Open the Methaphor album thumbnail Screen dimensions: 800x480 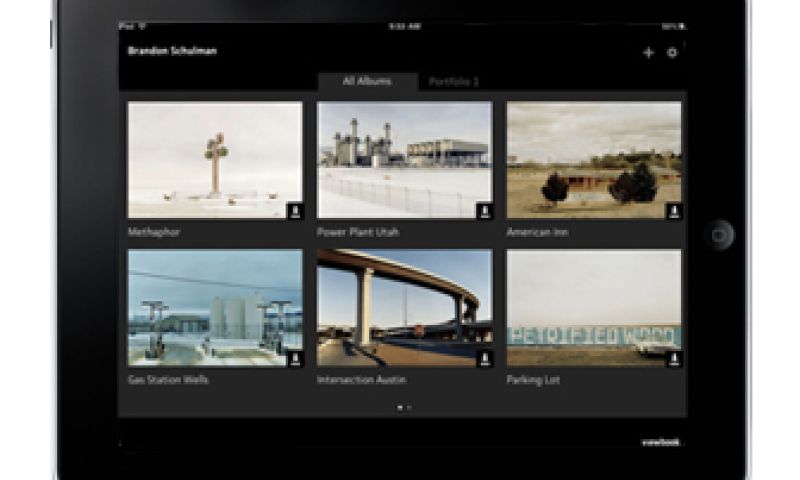[x=215, y=160]
